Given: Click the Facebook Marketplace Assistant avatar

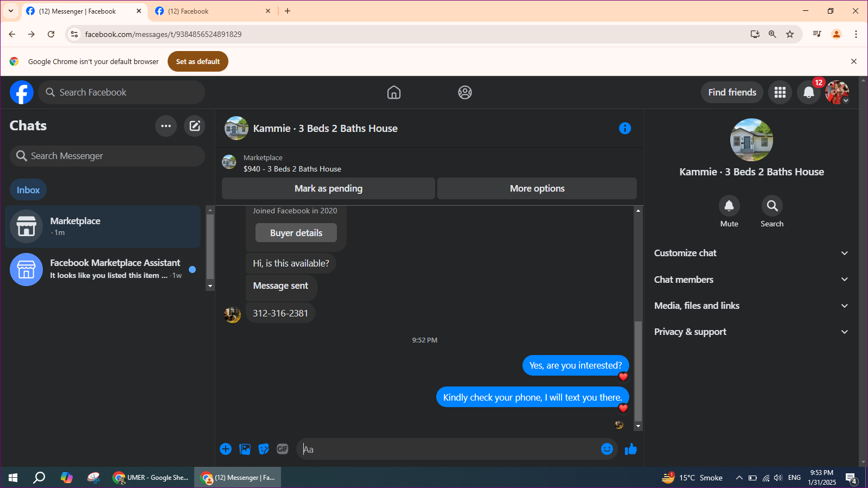Looking at the screenshot, I should [26, 269].
